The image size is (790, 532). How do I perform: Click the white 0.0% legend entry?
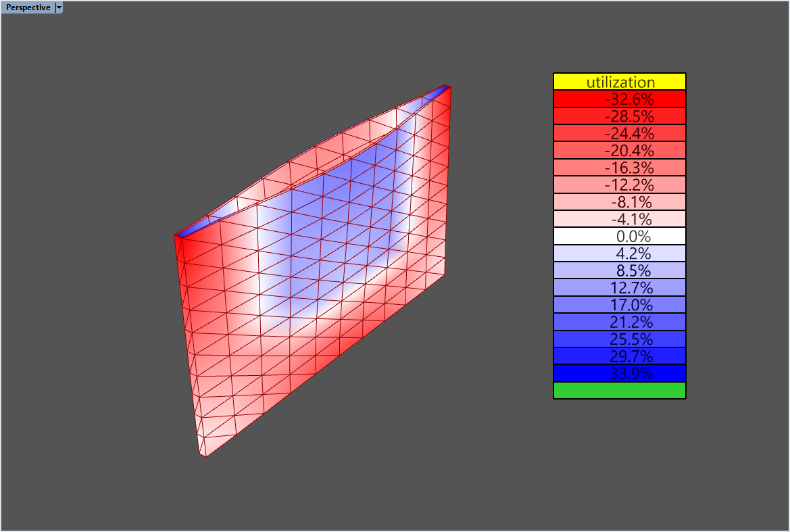pyautogui.click(x=619, y=237)
